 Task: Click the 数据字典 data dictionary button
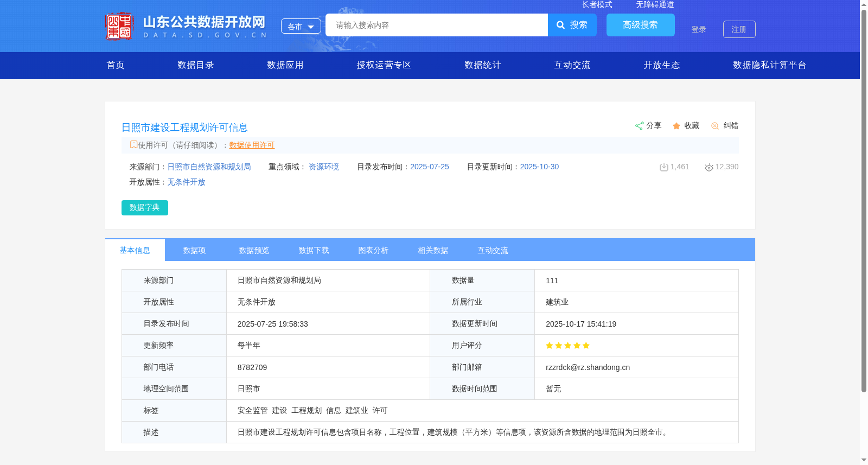pos(145,208)
